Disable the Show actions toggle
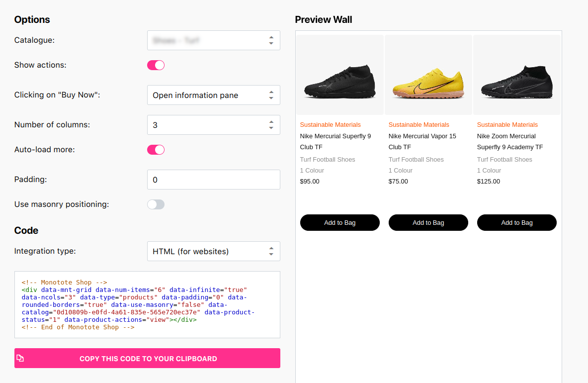588x383 pixels. coord(156,65)
